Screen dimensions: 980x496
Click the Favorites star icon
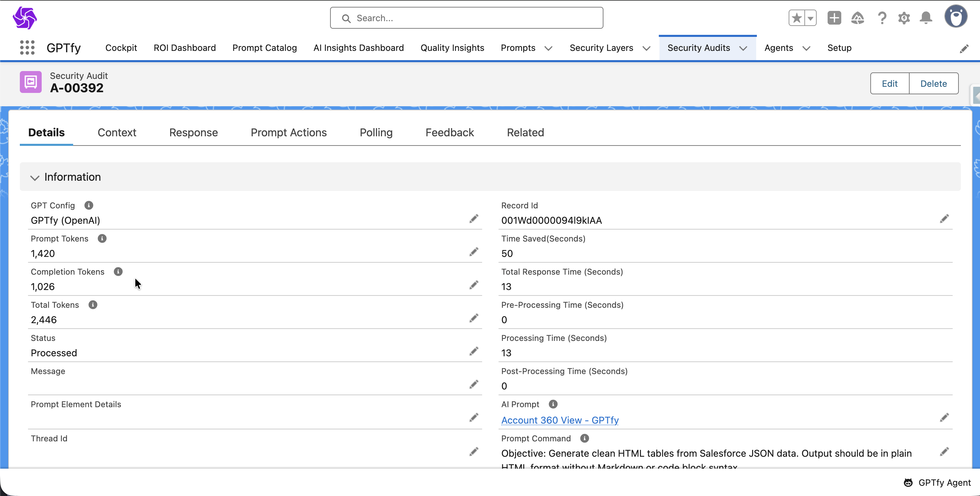pyautogui.click(x=797, y=18)
